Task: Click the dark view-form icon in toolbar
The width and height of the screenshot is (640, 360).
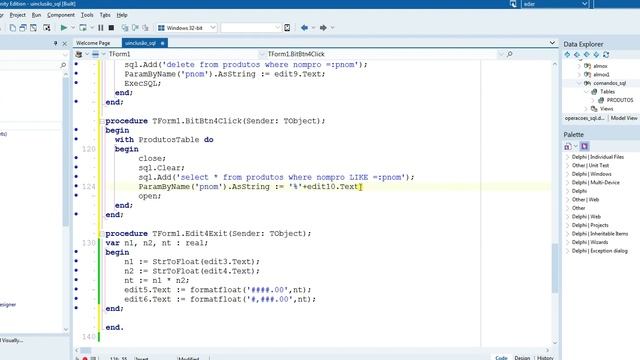Action: 47,28
